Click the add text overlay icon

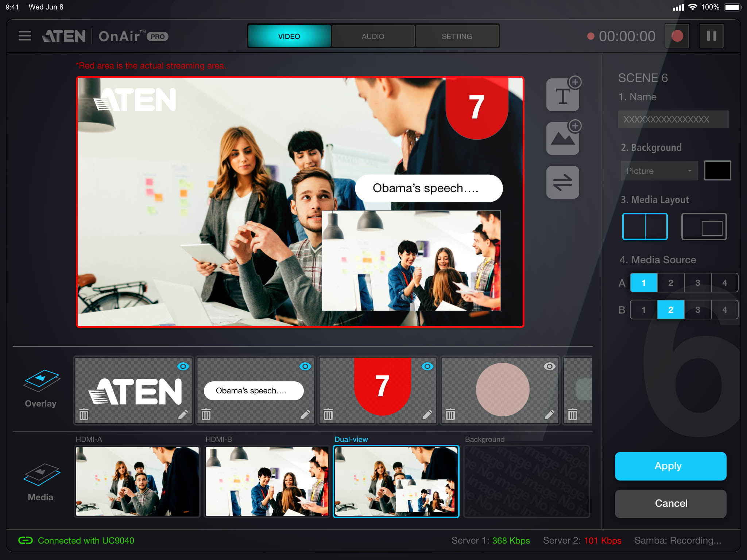click(562, 95)
